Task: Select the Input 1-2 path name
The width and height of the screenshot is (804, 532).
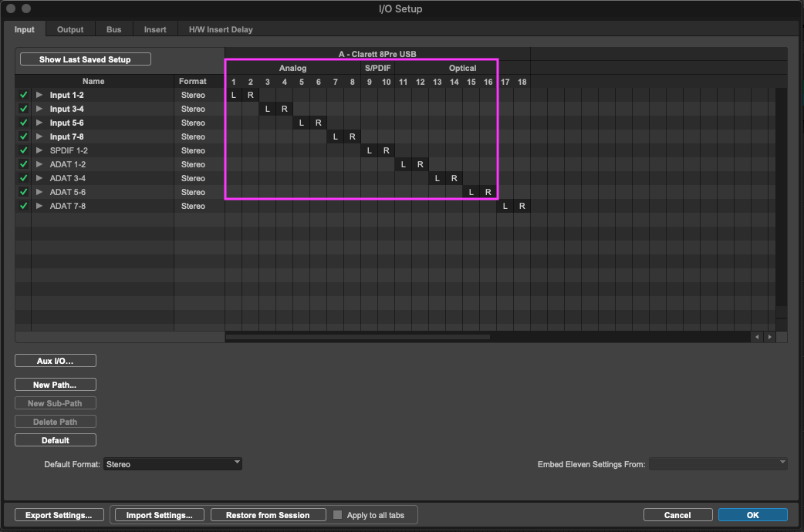Action: pos(66,95)
